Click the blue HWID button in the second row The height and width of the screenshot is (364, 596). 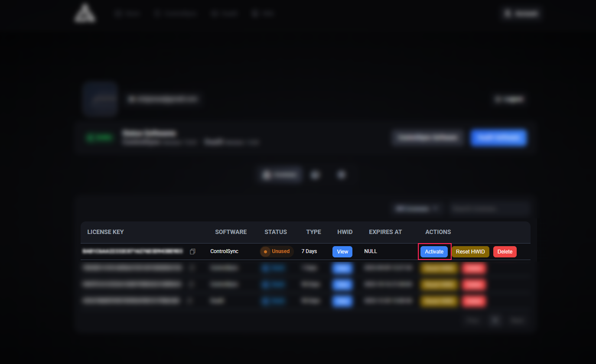[342, 268]
